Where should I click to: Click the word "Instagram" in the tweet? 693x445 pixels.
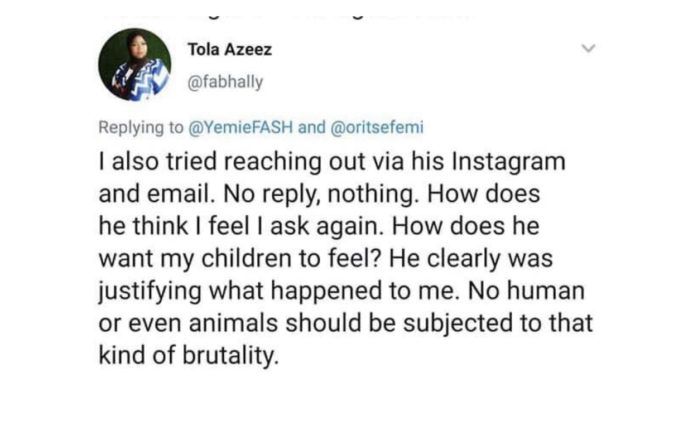pos(510,160)
